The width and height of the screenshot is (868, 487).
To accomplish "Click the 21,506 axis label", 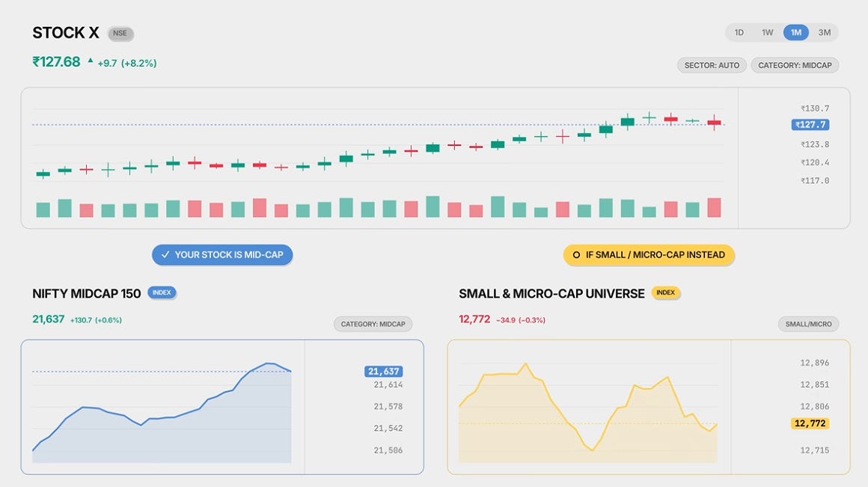I will (388, 450).
